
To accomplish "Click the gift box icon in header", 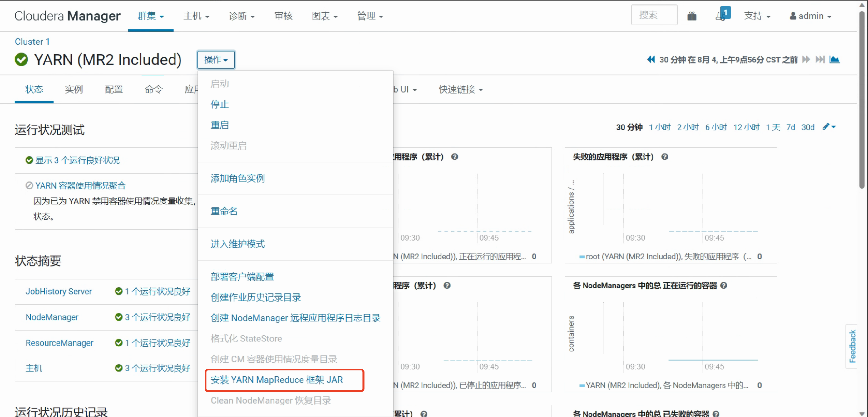I will (692, 16).
